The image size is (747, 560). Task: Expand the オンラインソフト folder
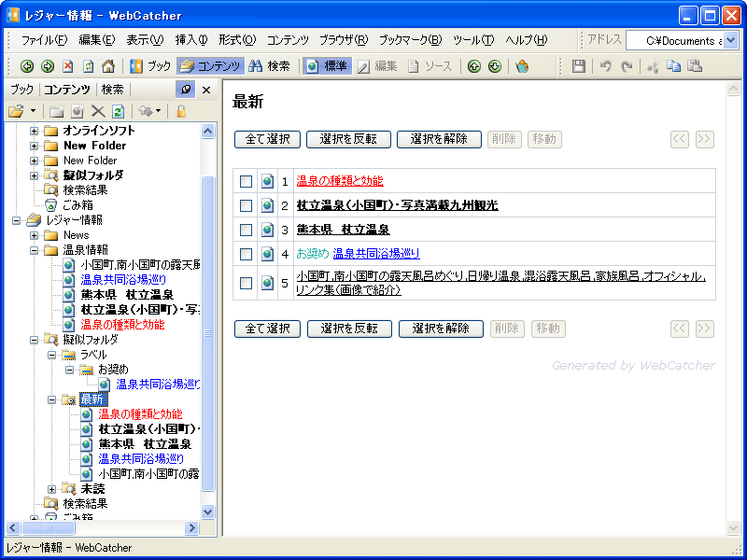point(34,131)
